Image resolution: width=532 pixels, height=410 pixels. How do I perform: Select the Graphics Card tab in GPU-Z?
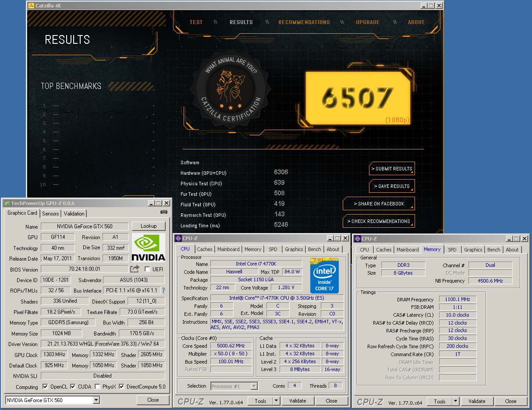[x=22, y=213]
